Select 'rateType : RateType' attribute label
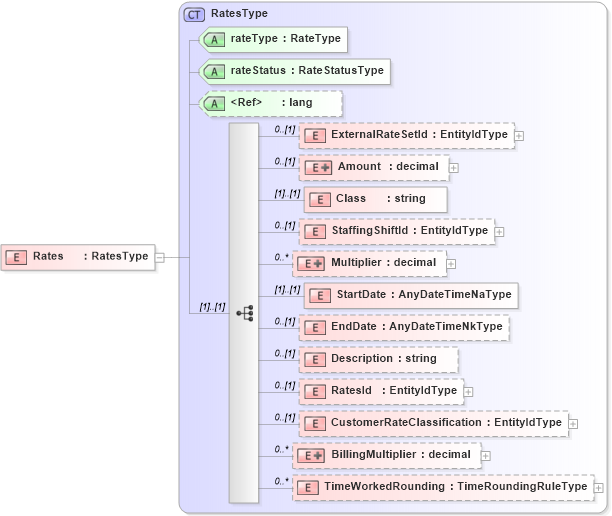This screenshot has height=516, width=612. (x=286, y=38)
